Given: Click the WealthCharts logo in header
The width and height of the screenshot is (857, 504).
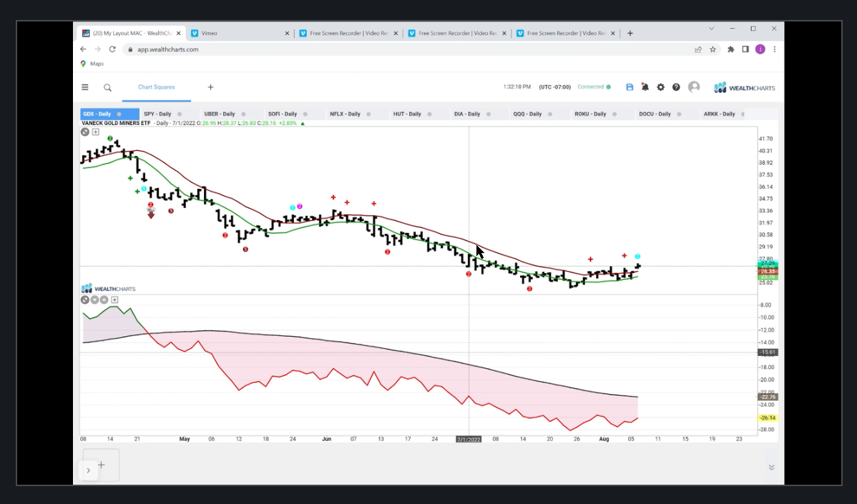Looking at the screenshot, I should pos(745,87).
